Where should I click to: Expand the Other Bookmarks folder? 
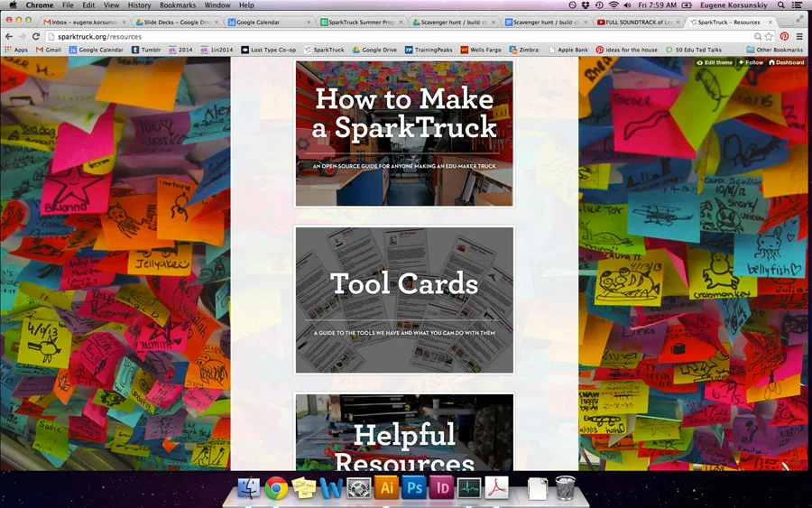tap(775, 50)
